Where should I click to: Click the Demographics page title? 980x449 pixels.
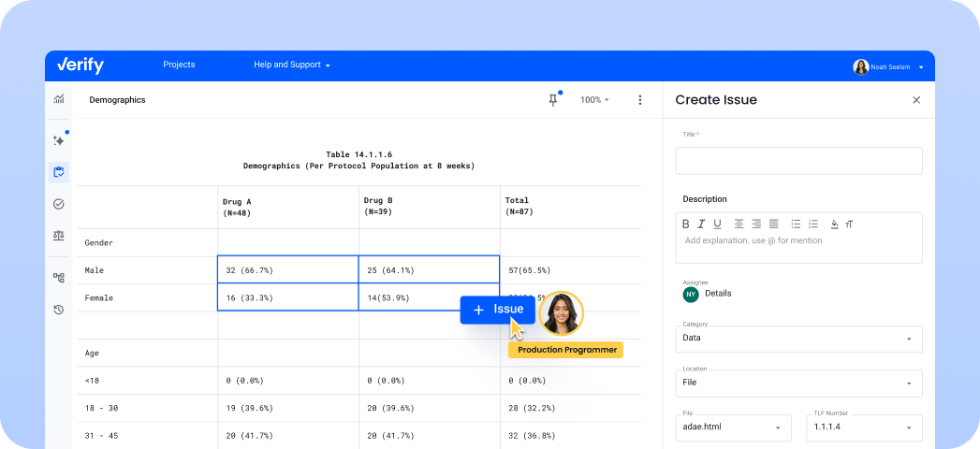click(x=118, y=100)
